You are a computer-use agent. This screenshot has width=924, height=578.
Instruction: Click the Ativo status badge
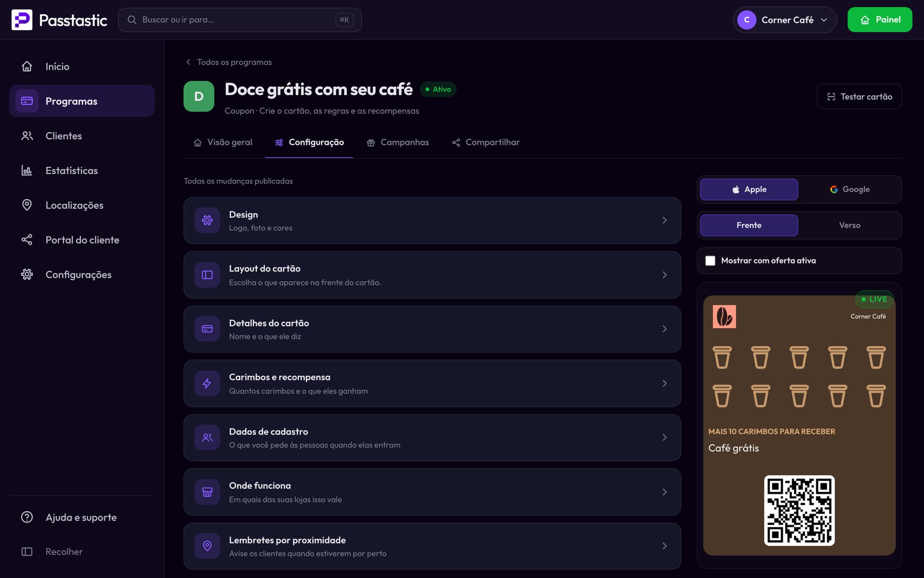click(x=438, y=89)
